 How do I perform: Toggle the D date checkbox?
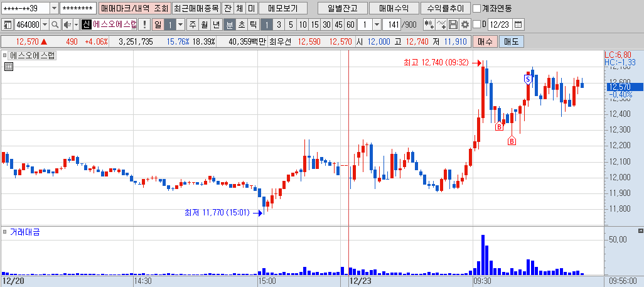476,24
